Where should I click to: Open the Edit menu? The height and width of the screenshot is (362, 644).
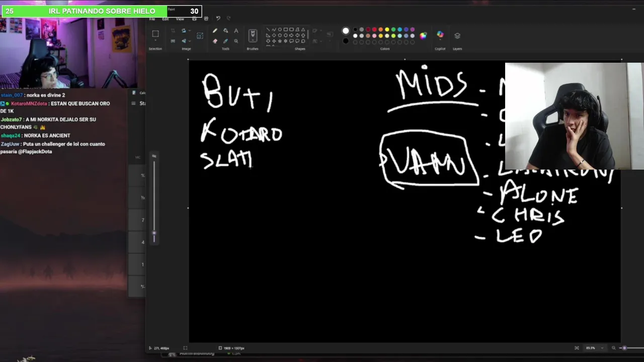tap(165, 19)
